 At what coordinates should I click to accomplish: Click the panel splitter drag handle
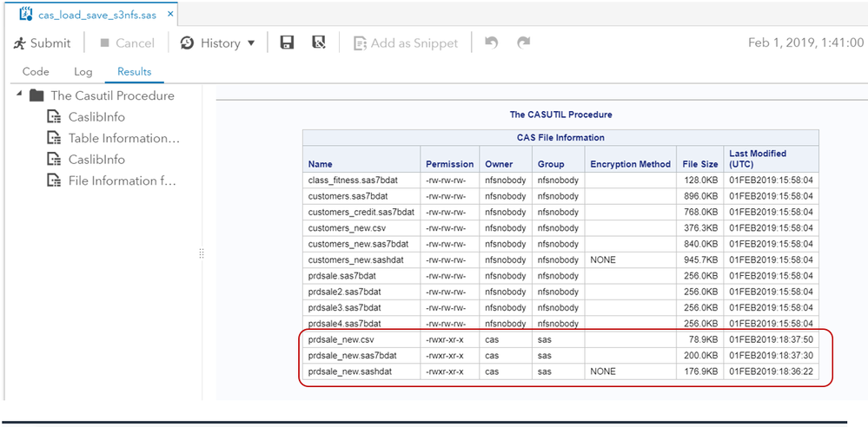tap(202, 253)
